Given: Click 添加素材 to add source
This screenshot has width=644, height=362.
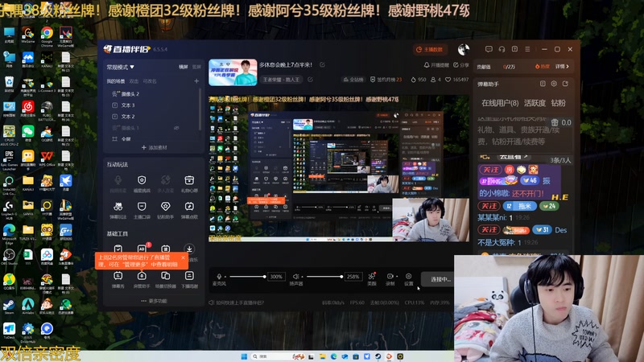Looking at the screenshot, I should (x=154, y=147).
